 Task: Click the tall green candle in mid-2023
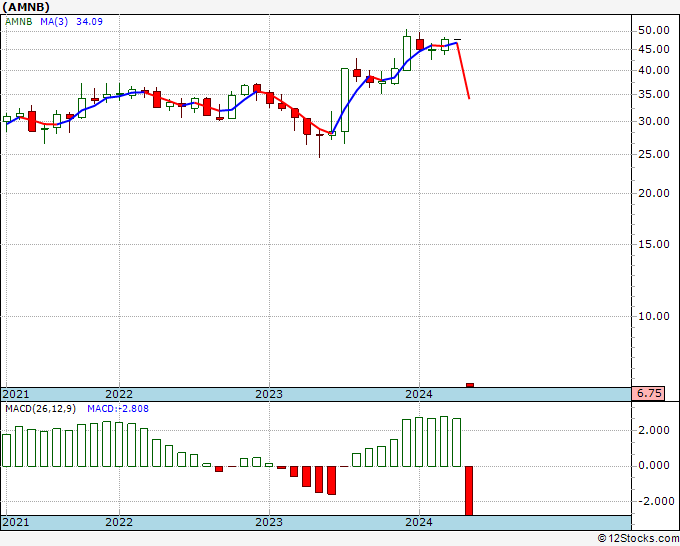[345, 100]
